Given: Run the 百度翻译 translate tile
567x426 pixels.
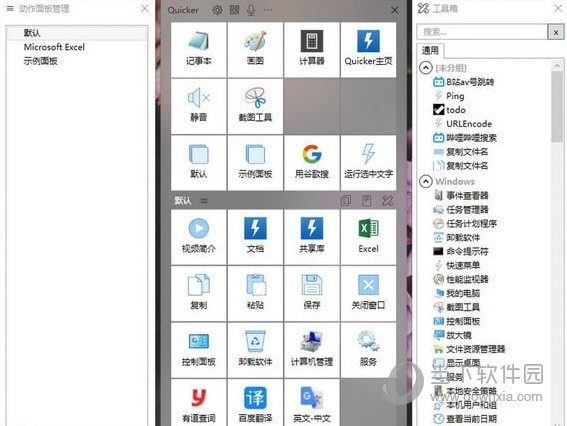Looking at the screenshot, I should (x=255, y=402).
